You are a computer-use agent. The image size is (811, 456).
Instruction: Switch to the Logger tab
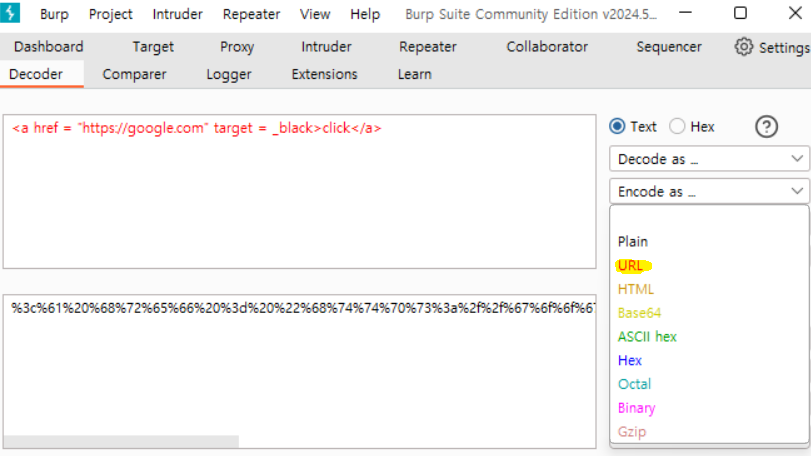coord(229,74)
